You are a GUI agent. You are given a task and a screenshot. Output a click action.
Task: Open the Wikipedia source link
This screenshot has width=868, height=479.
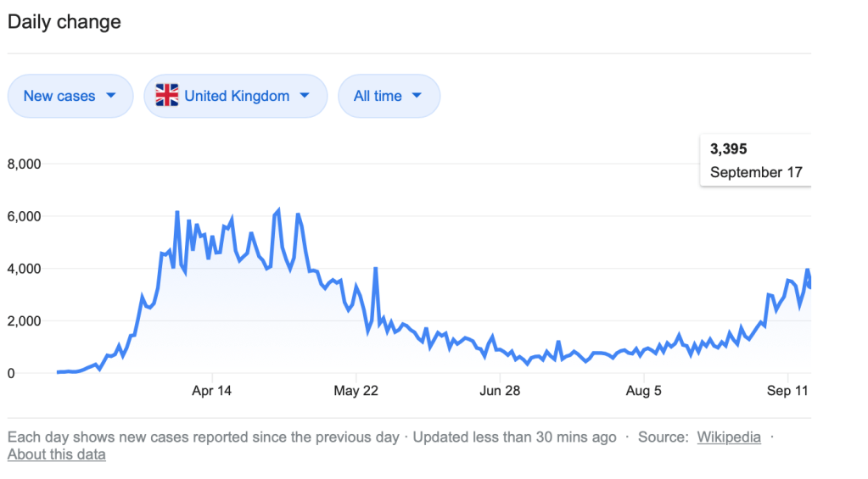729,437
